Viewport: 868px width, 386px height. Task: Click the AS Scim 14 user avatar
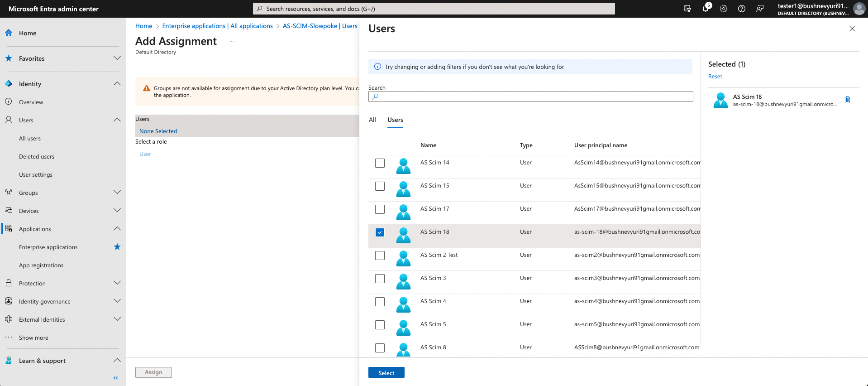[403, 166]
